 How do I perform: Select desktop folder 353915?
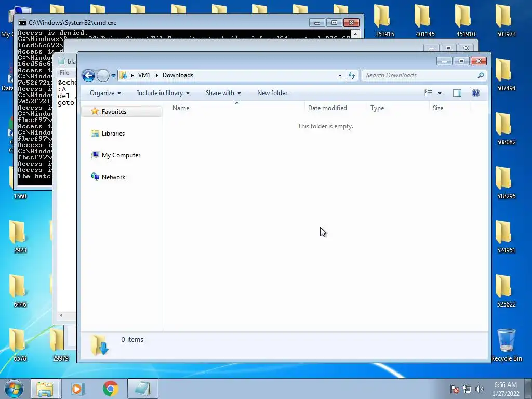coord(384,21)
